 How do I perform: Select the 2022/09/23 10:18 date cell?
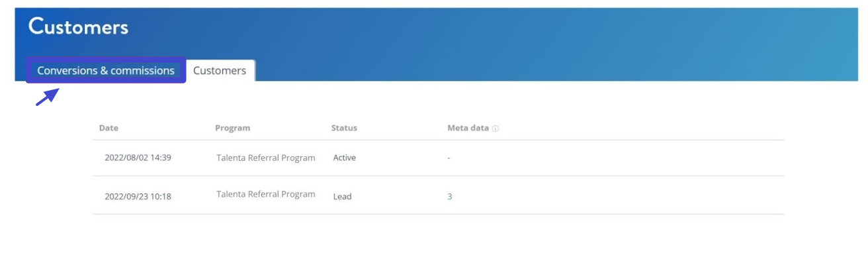tap(138, 197)
